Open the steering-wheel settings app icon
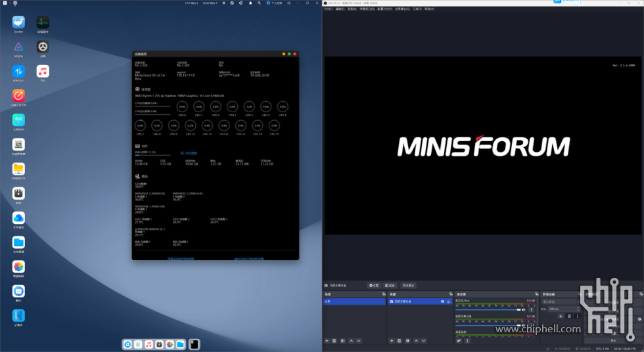 pyautogui.click(x=43, y=47)
